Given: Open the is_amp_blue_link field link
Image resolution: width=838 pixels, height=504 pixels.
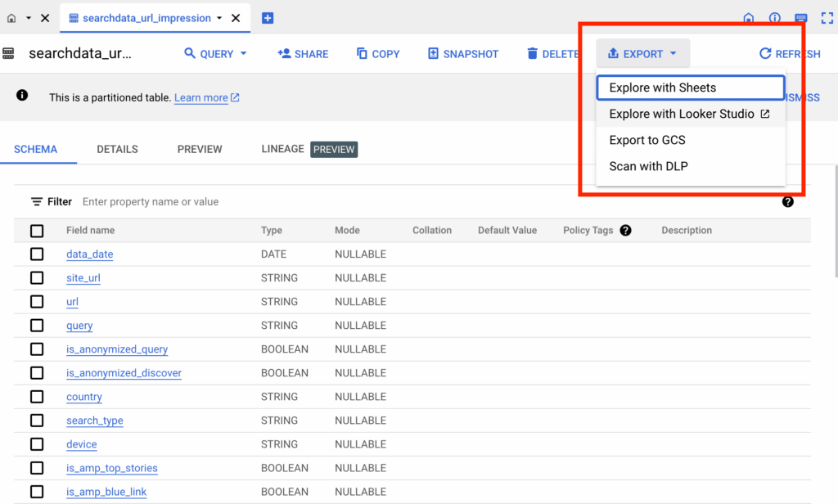Looking at the screenshot, I should (x=106, y=493).
